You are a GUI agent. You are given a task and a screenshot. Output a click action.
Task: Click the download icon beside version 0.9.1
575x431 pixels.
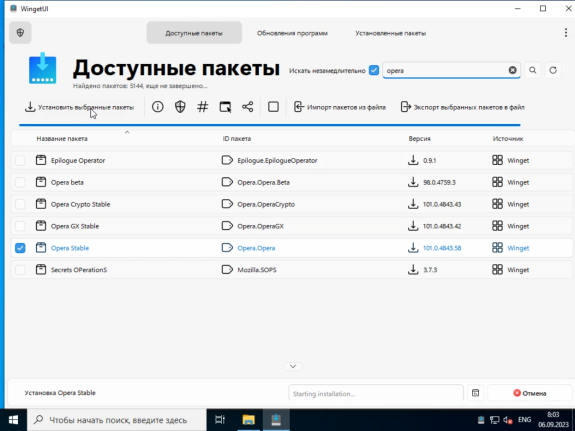(413, 160)
